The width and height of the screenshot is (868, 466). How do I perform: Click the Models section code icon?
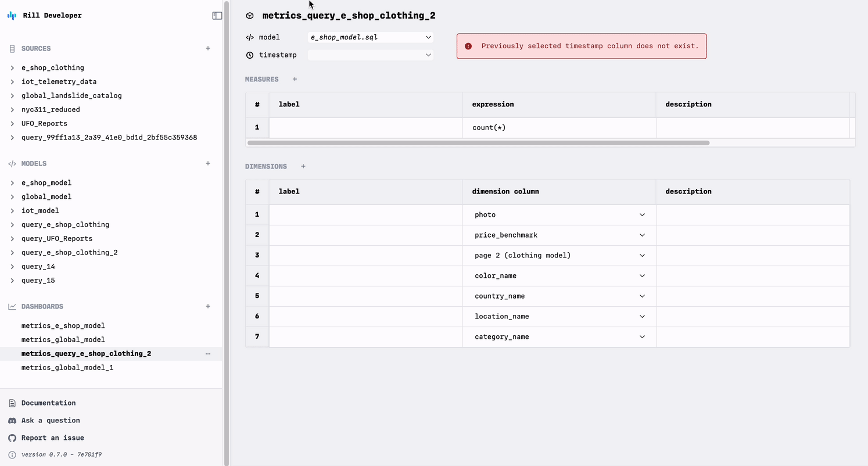[x=12, y=163]
